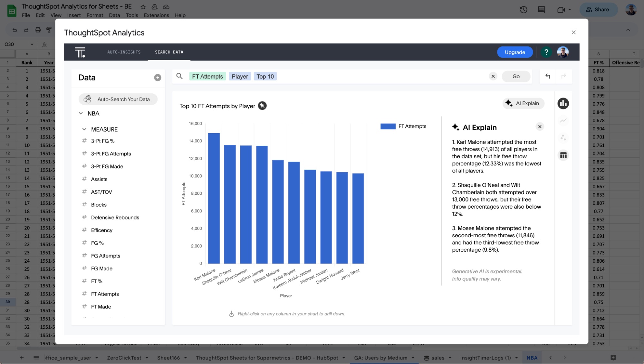This screenshot has height=364, width=644.
Task: Open the cell name box dropdown
Action: 32,44
